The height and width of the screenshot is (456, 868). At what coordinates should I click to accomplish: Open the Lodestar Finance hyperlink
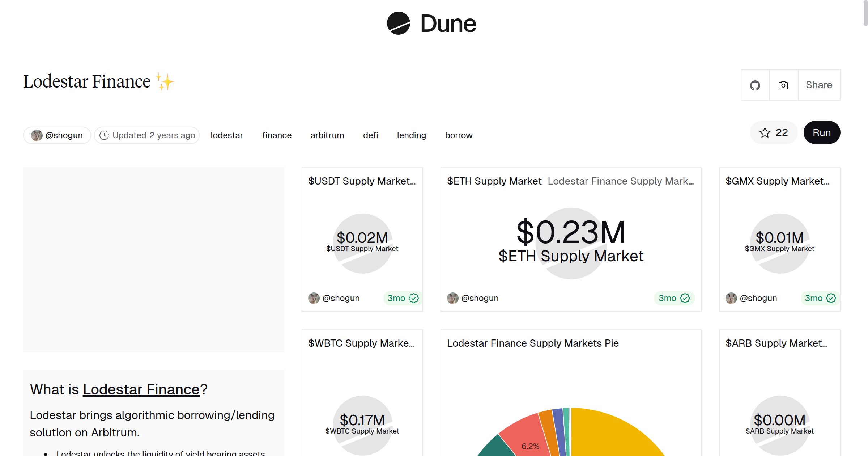tap(141, 389)
